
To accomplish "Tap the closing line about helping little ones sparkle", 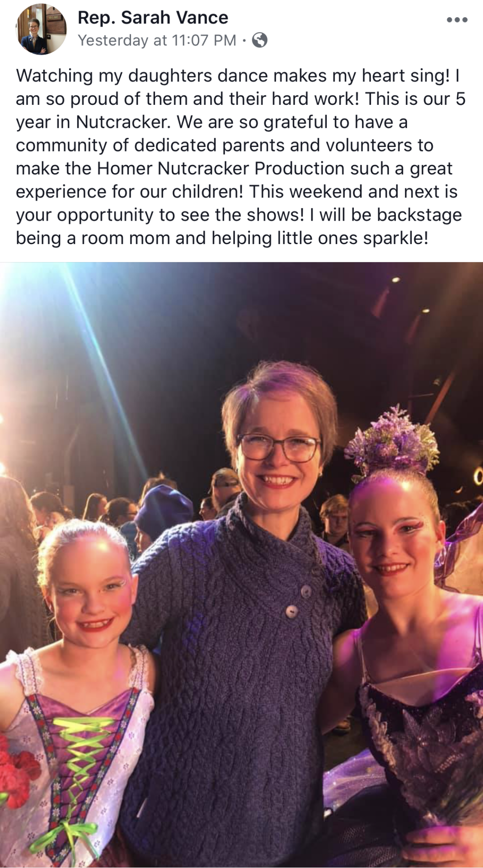I will coord(222,238).
